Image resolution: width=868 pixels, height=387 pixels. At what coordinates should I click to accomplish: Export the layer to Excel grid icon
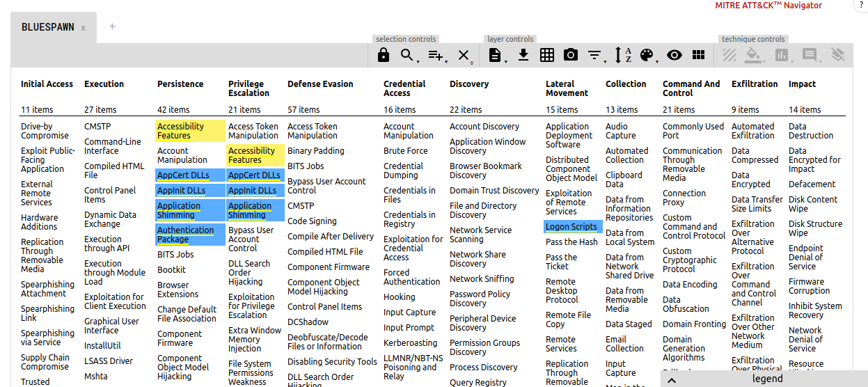(547, 56)
